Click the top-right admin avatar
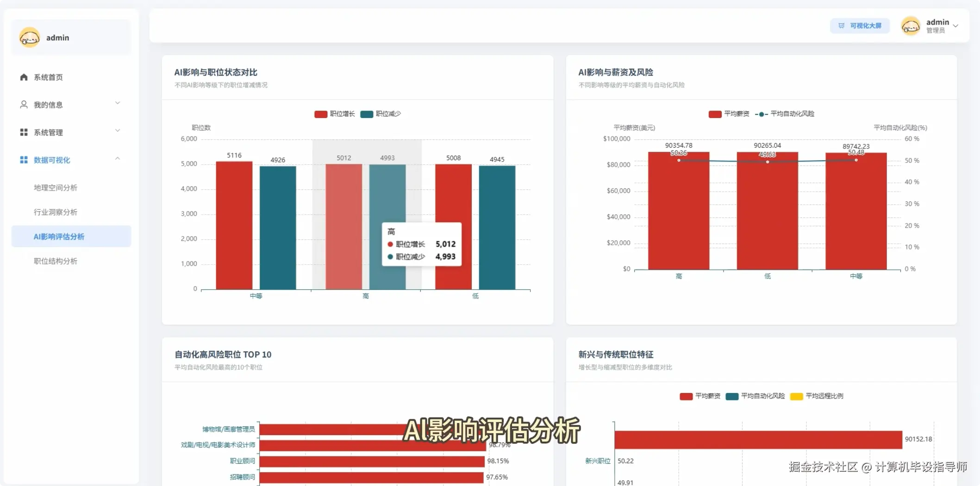The height and width of the screenshot is (486, 980). click(x=911, y=26)
